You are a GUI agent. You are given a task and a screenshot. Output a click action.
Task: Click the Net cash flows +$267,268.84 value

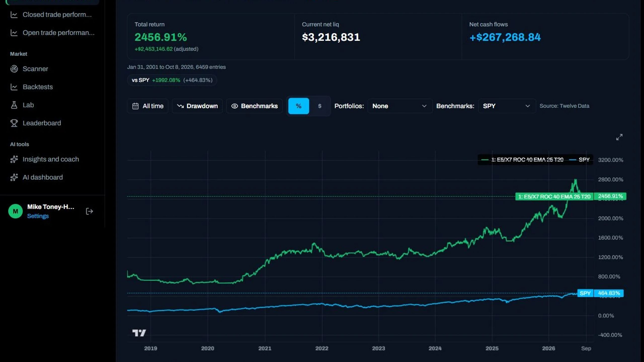coord(505,37)
